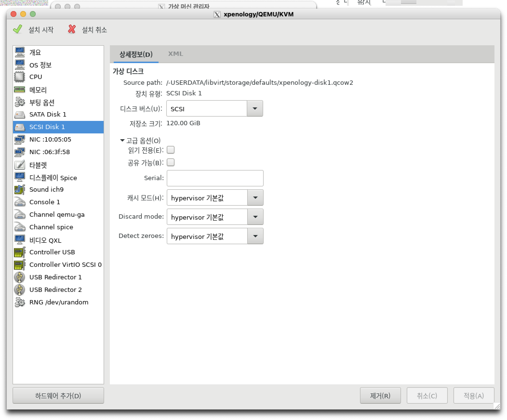The width and height of the screenshot is (507, 420).
Task: Open the 메모리 memory icon entry
Action: (20, 90)
